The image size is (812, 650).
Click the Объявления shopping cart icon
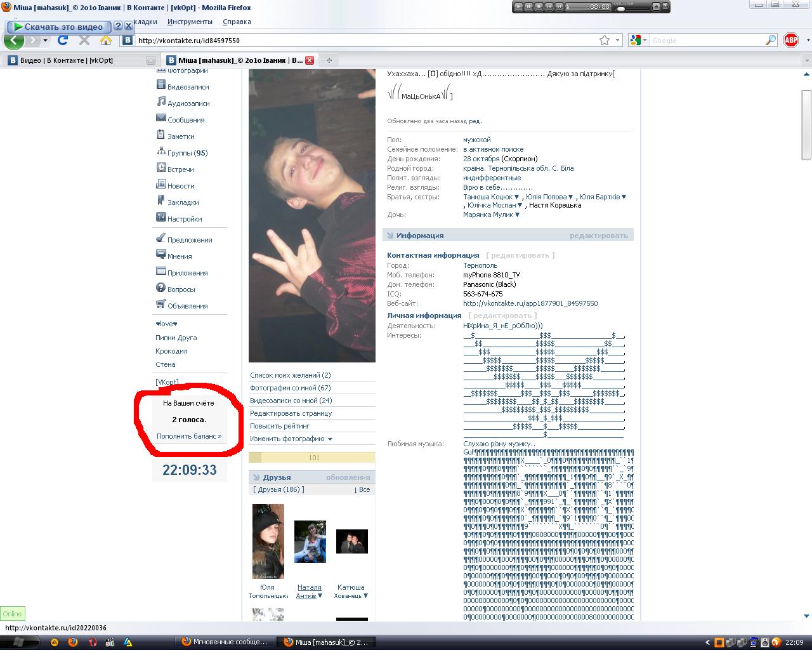[161, 305]
